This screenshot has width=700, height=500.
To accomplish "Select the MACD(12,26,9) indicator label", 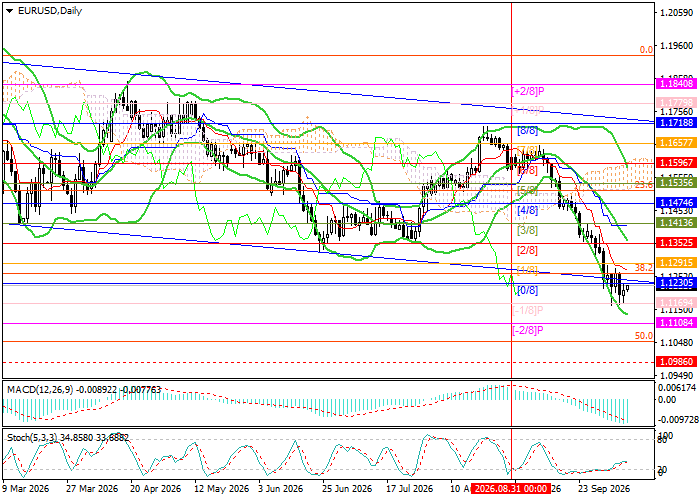I will coord(40,390).
